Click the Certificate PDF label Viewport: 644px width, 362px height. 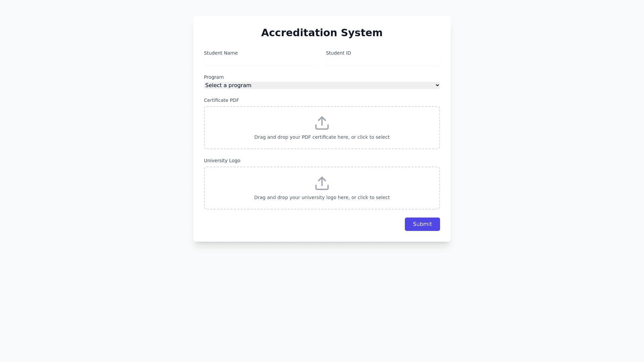221,100
